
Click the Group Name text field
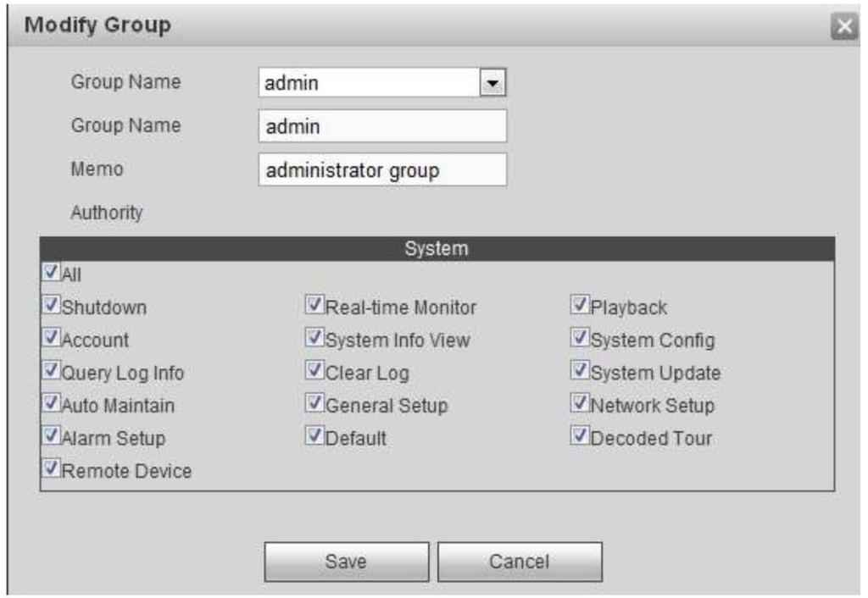(382, 126)
